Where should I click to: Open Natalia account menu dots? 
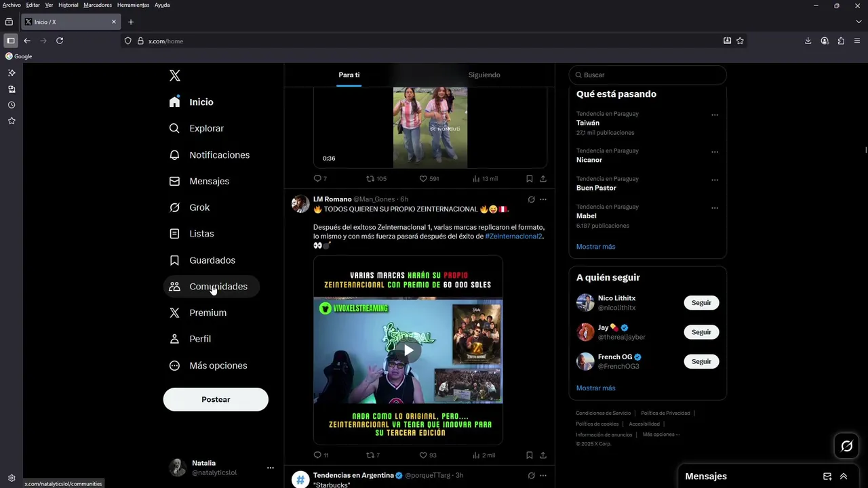270,468
